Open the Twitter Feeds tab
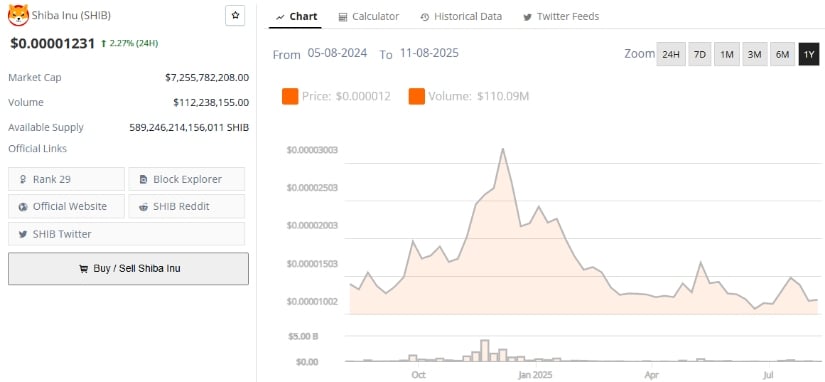This screenshot has width=825, height=382. (x=561, y=16)
